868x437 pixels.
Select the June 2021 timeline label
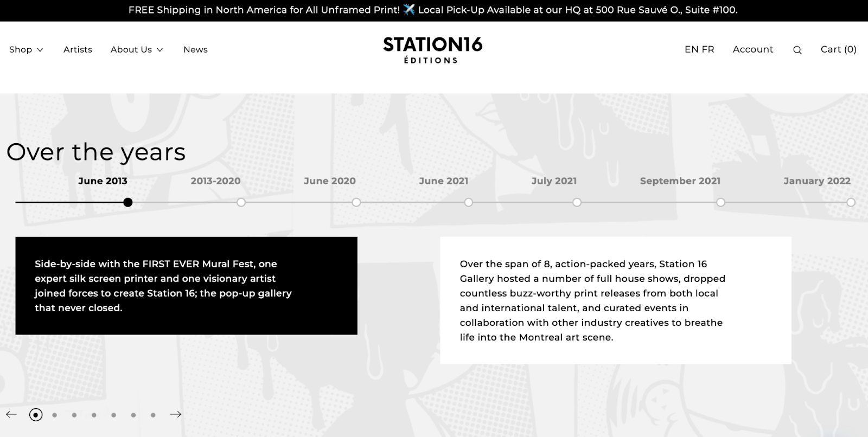click(443, 181)
